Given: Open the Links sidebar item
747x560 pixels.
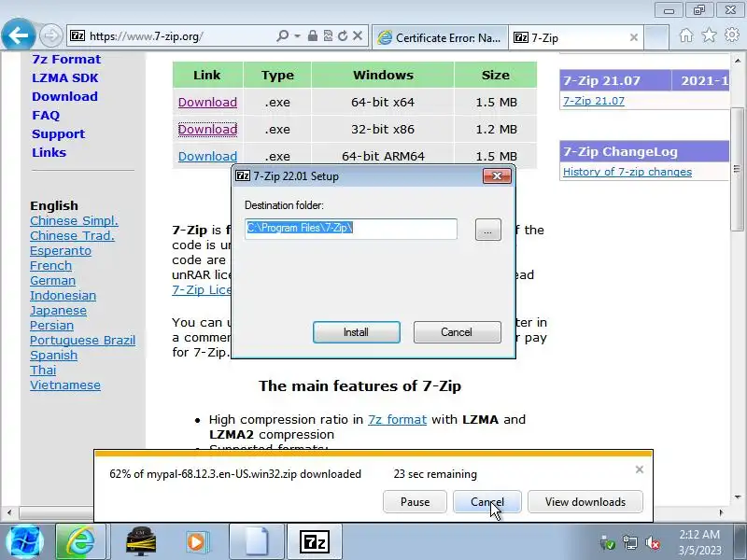Looking at the screenshot, I should click(x=49, y=152).
